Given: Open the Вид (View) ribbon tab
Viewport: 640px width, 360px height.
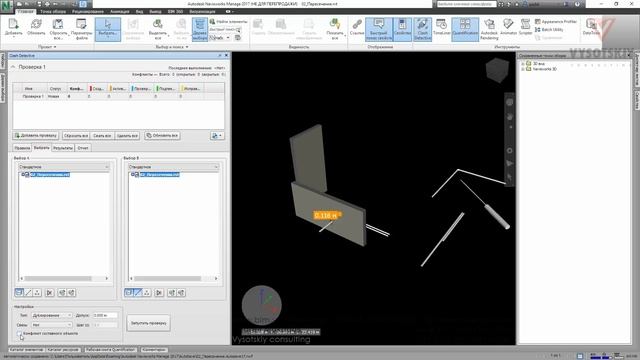Looking at the screenshot, I should point(139,11).
